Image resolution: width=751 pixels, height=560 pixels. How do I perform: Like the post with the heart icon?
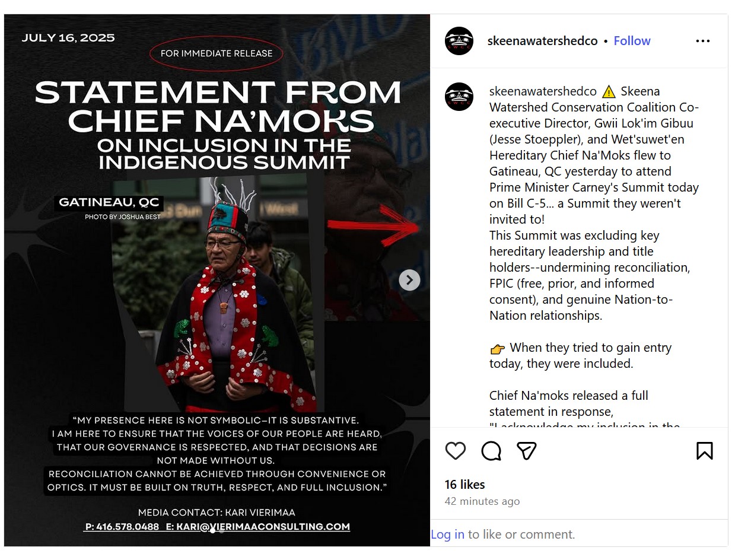tap(456, 451)
